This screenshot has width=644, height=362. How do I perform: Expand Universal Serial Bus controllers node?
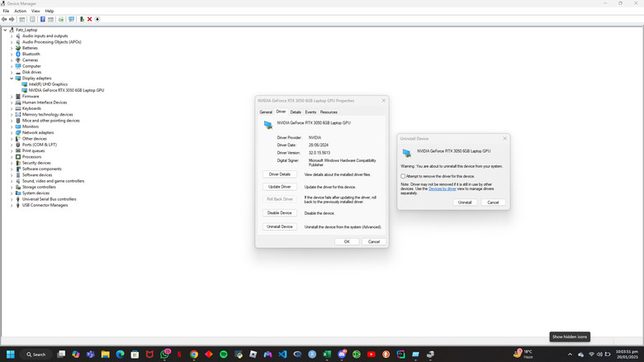click(x=12, y=199)
